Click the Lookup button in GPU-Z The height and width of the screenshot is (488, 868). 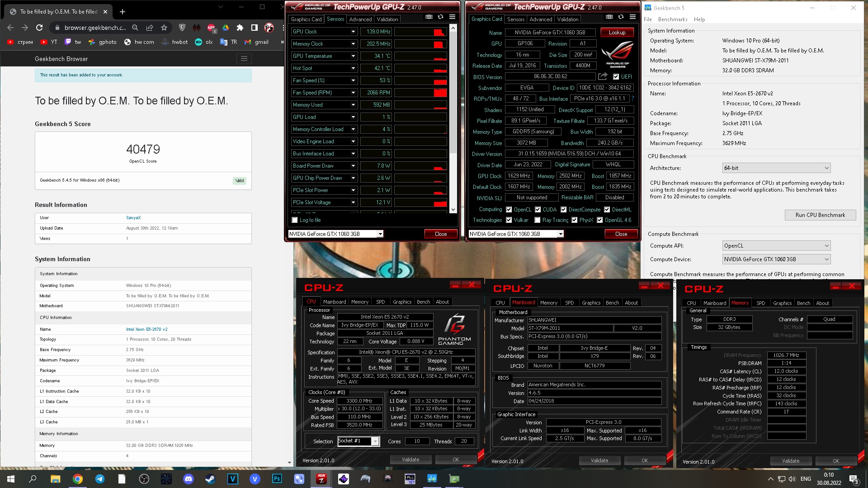pyautogui.click(x=617, y=33)
